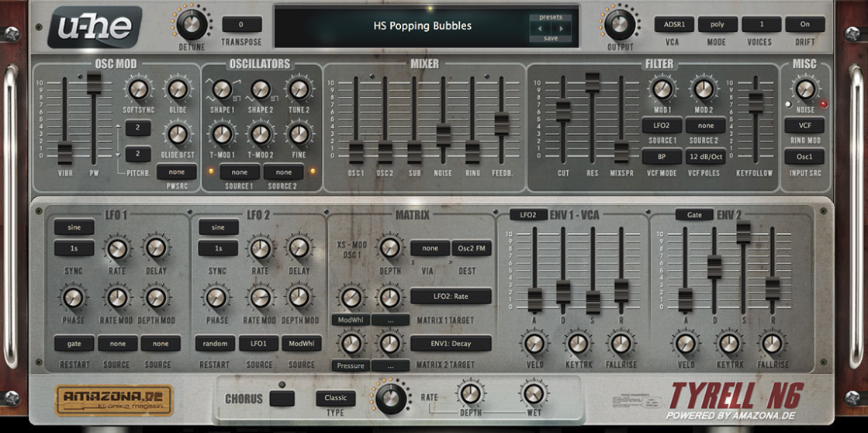Click the mixer Feedb slider handle
868x433 pixels.
click(x=502, y=123)
